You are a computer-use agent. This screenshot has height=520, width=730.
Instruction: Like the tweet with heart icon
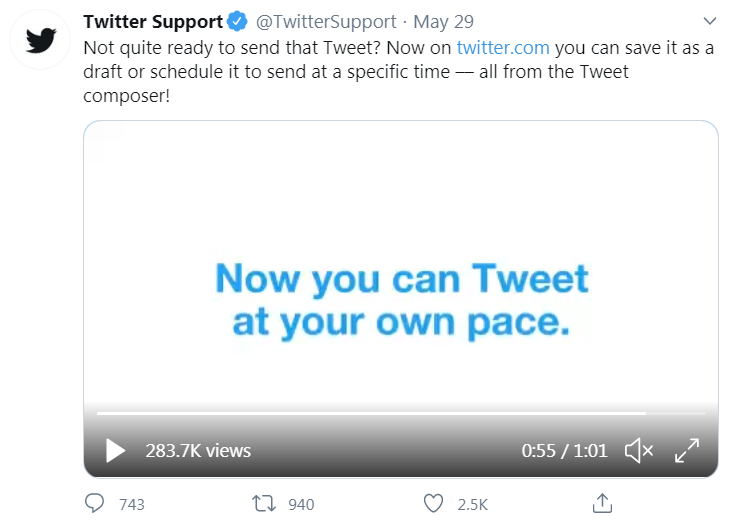pyautogui.click(x=433, y=504)
